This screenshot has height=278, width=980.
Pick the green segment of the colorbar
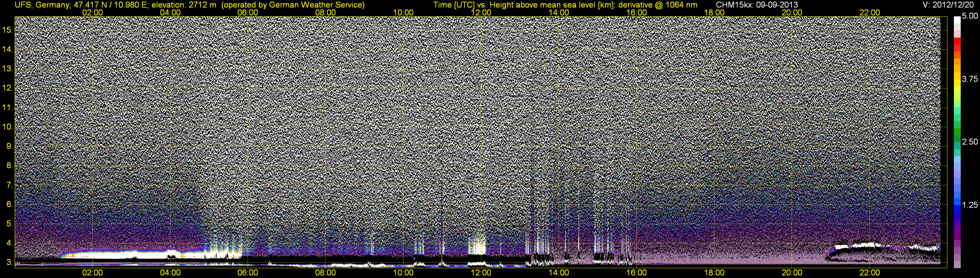(x=957, y=132)
